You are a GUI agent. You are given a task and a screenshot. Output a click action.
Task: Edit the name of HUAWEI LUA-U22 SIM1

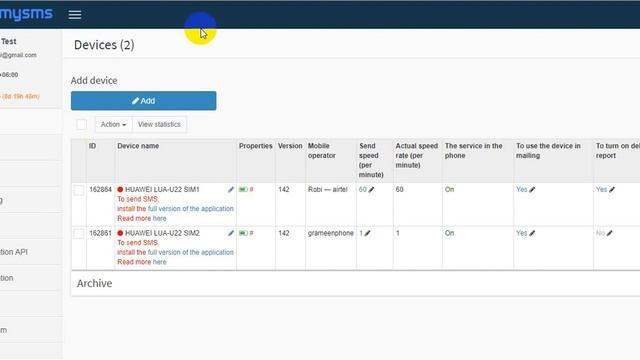pos(231,189)
